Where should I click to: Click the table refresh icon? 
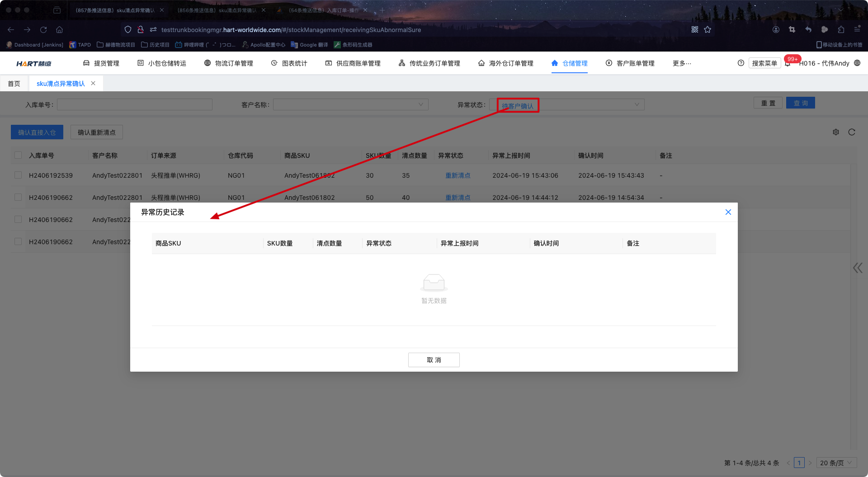click(852, 132)
